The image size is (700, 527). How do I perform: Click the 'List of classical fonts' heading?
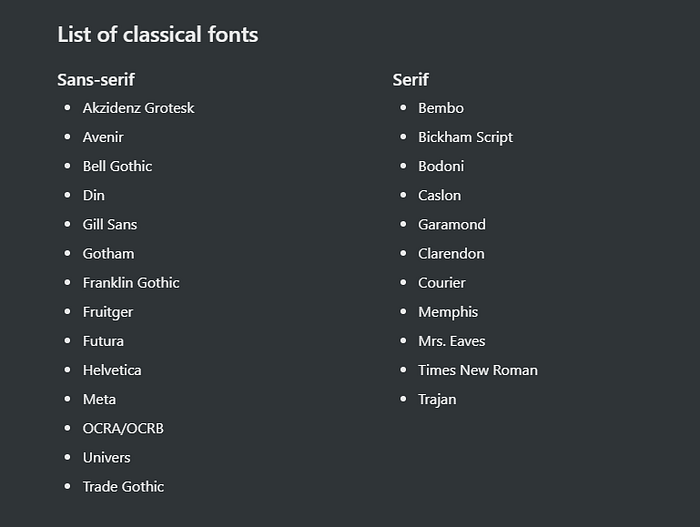[x=157, y=35]
